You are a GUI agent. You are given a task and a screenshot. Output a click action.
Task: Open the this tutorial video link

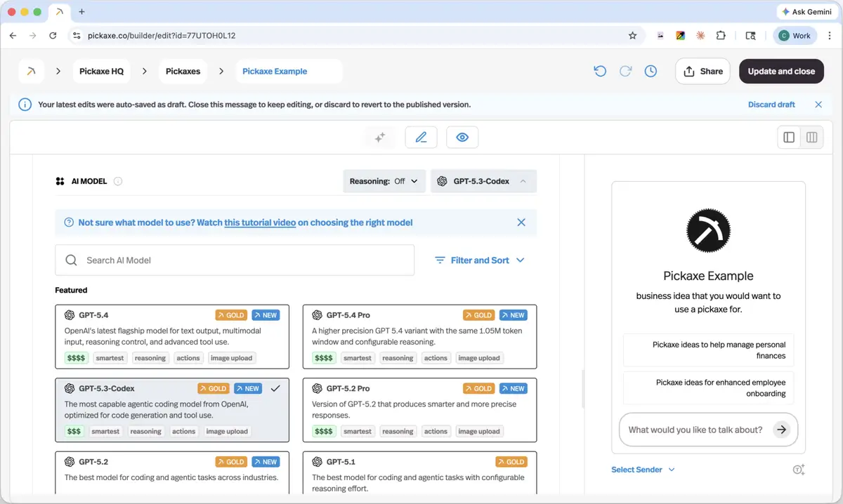260,223
